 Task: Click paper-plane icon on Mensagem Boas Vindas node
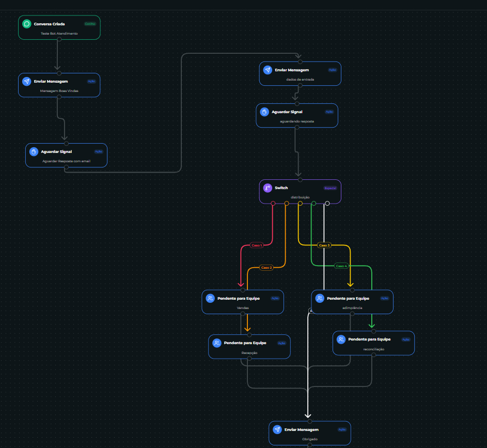(27, 82)
